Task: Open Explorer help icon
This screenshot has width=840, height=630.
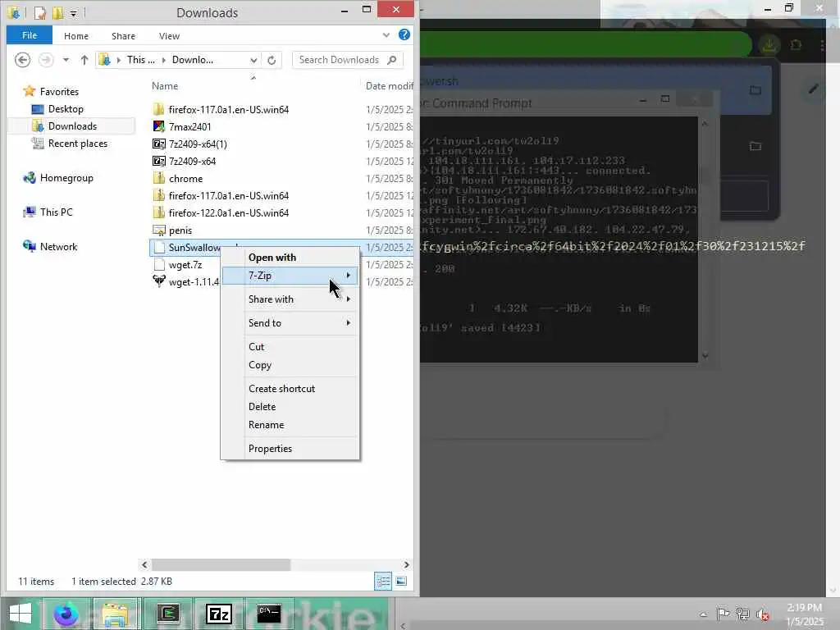Action: pos(404,34)
